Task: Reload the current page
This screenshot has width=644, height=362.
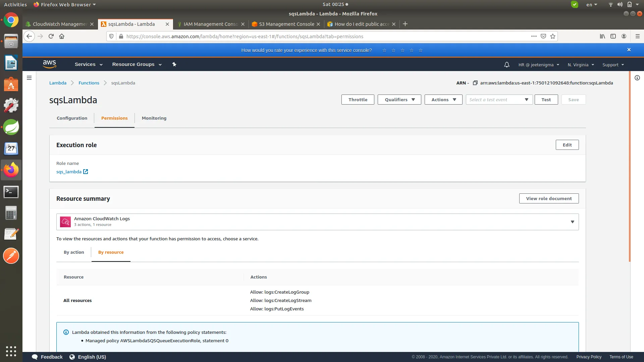Action: tap(51, 36)
